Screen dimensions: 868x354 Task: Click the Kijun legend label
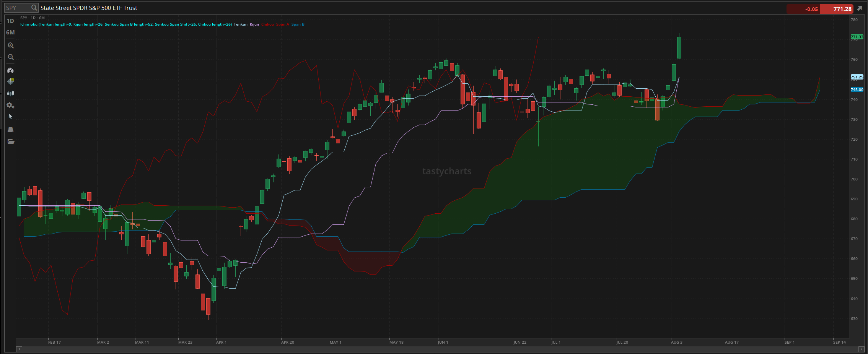pos(254,24)
